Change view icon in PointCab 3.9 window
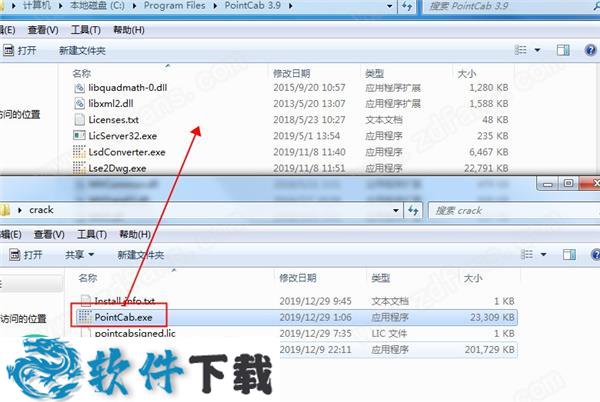600x402 pixels. tap(520, 50)
